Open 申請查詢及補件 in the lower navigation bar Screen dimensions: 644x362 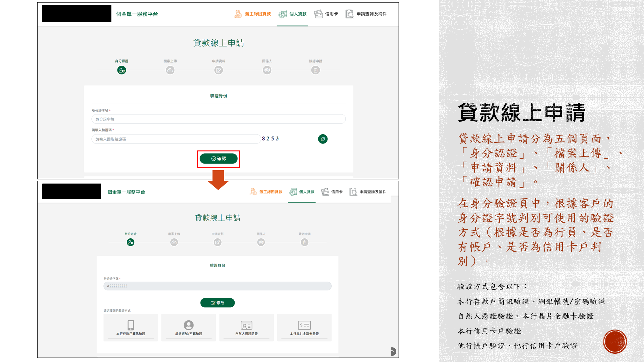click(368, 192)
